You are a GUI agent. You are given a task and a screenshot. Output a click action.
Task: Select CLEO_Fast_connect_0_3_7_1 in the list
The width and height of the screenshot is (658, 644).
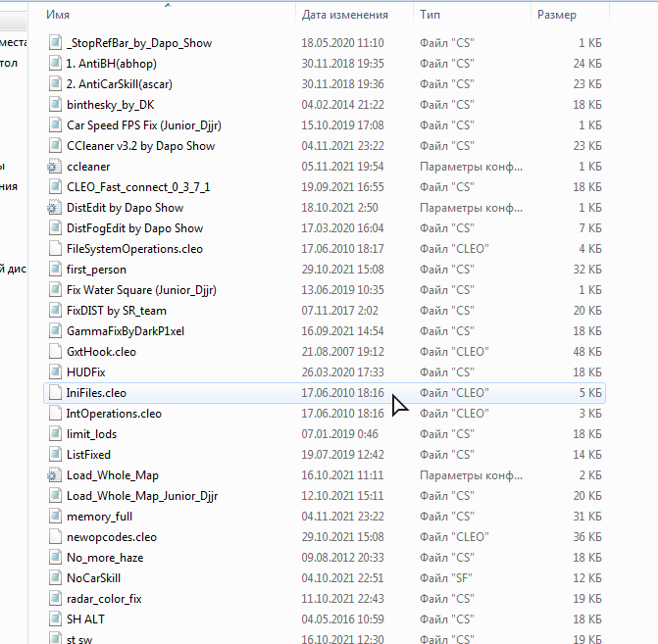pyautogui.click(x=137, y=187)
